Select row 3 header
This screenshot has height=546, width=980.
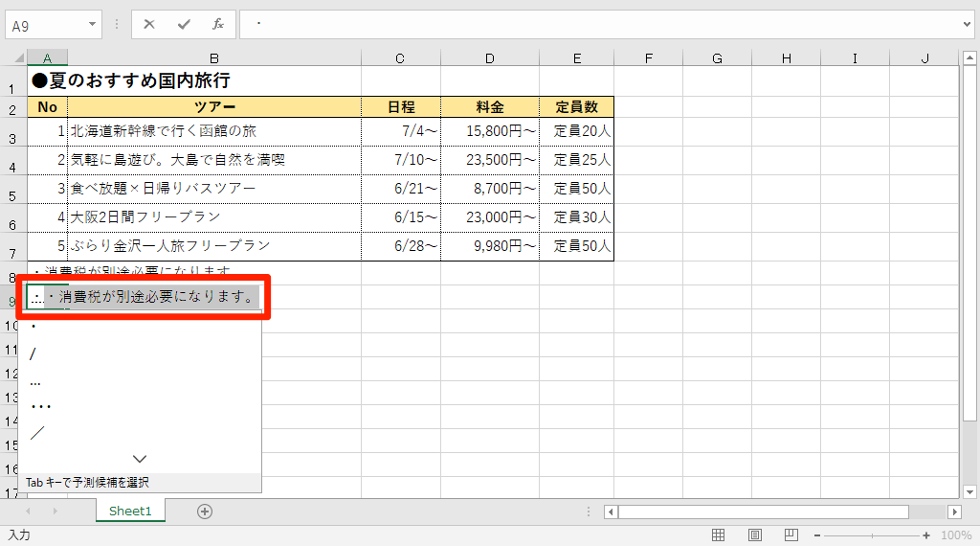point(12,132)
